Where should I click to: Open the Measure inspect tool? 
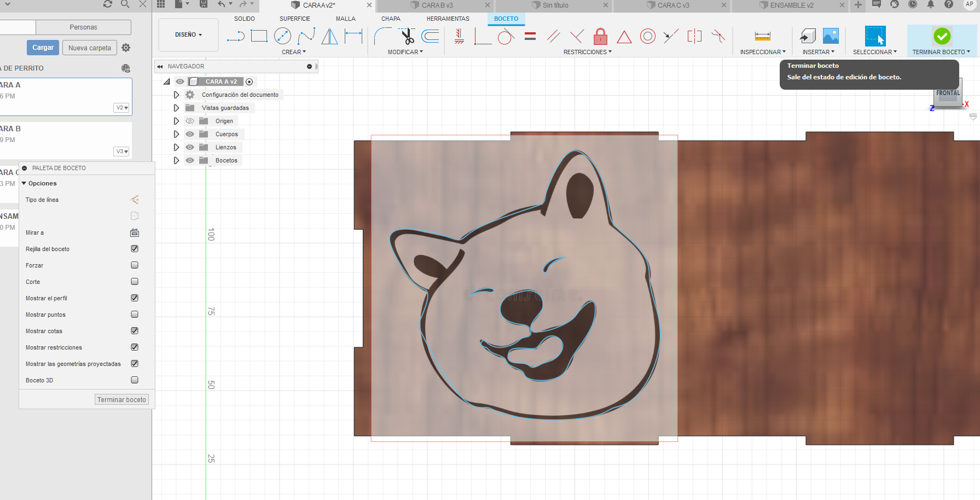pyautogui.click(x=762, y=37)
